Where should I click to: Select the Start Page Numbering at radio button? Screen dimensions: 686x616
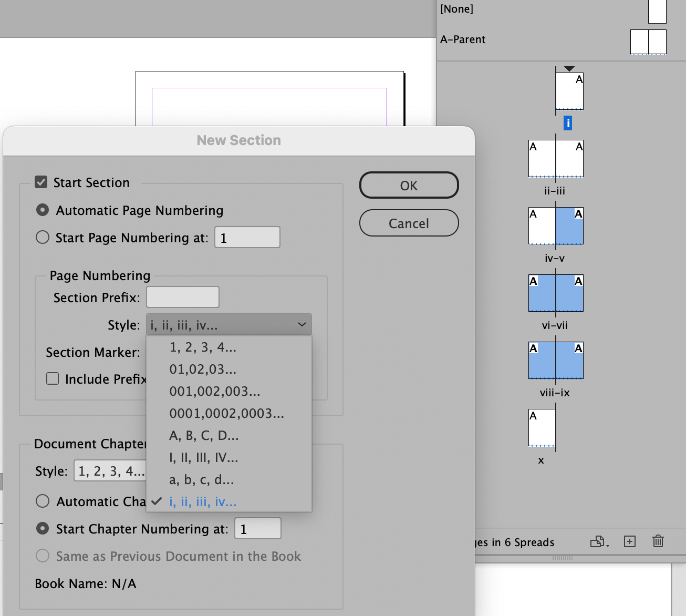pos(43,237)
